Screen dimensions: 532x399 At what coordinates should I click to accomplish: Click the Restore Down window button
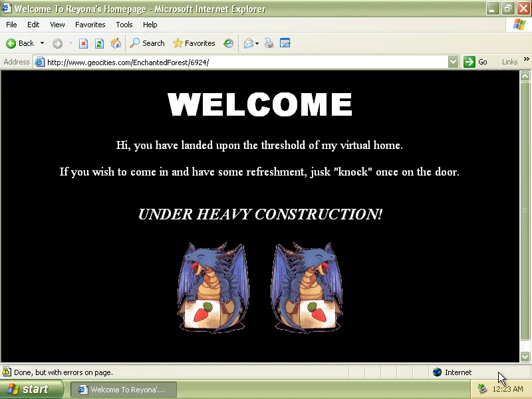[x=507, y=9]
